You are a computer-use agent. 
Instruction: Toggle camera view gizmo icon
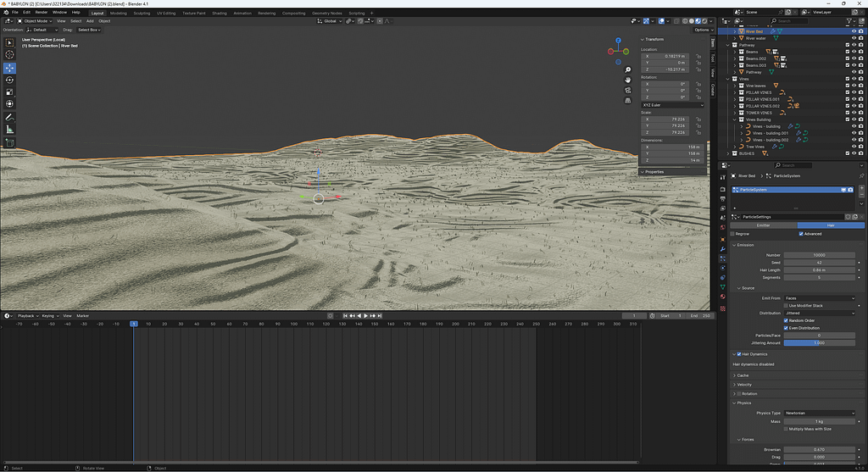click(627, 90)
